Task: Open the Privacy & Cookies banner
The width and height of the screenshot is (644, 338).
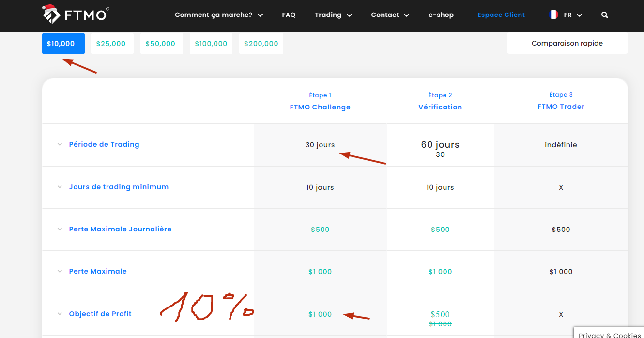Action: [609, 333]
